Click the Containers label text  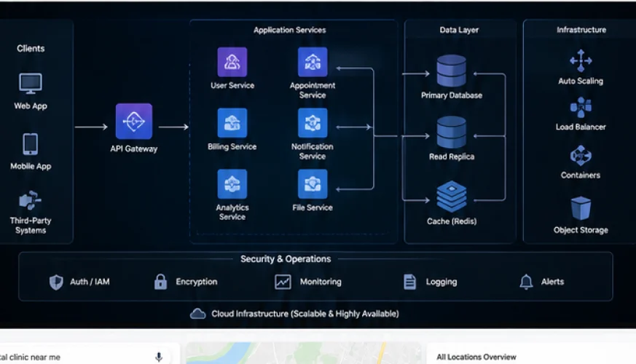tap(581, 175)
